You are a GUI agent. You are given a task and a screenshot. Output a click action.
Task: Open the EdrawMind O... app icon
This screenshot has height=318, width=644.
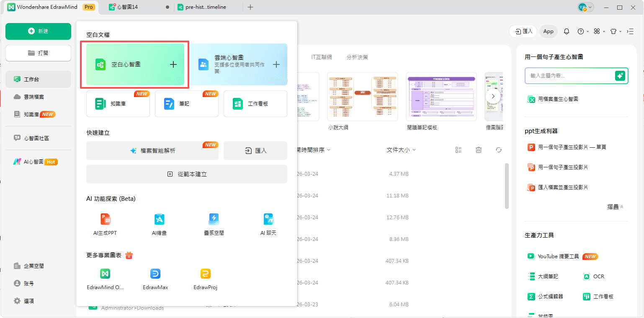point(105,274)
